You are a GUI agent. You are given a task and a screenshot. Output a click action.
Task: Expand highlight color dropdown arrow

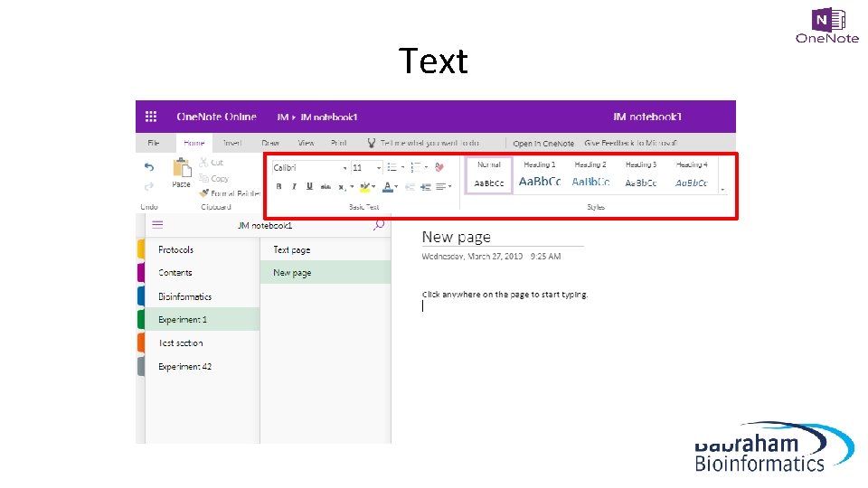pos(373,187)
